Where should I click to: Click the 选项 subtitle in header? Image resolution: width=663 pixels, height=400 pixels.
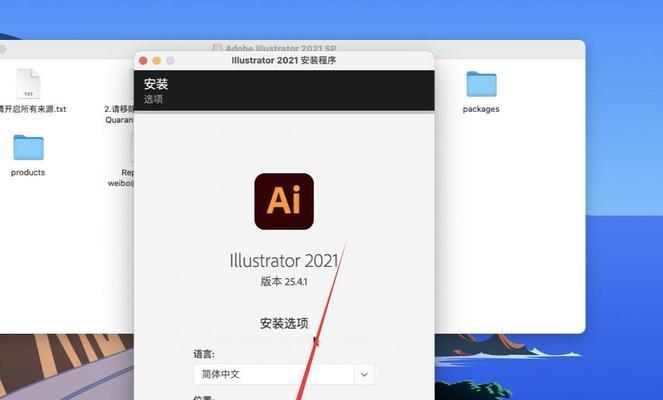pyautogui.click(x=153, y=99)
